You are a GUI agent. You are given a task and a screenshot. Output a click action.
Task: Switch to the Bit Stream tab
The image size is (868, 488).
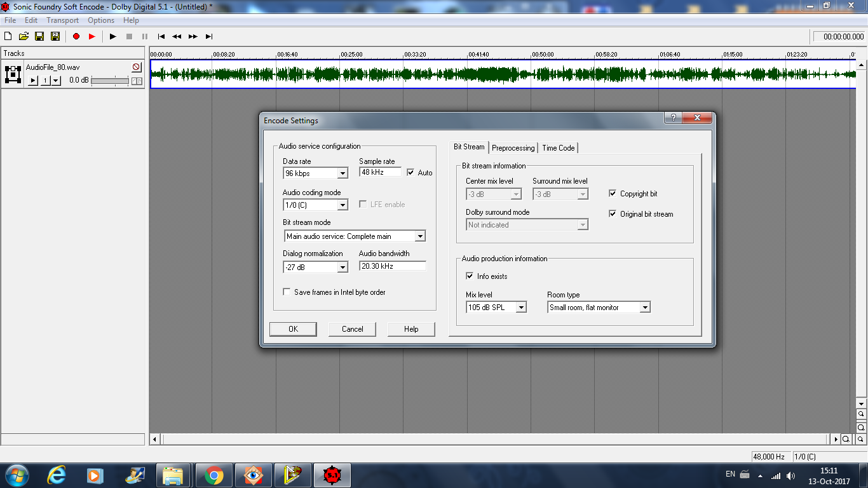coord(469,147)
